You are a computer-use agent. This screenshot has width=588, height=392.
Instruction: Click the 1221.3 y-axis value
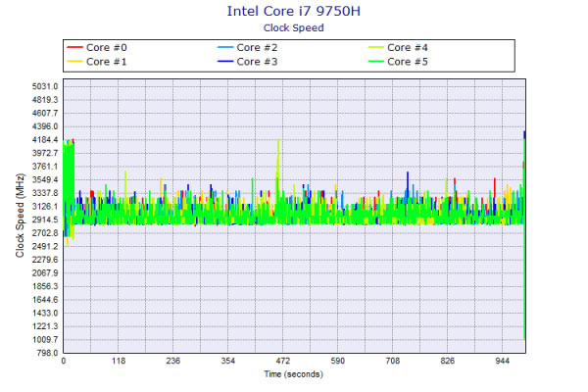[x=45, y=326]
